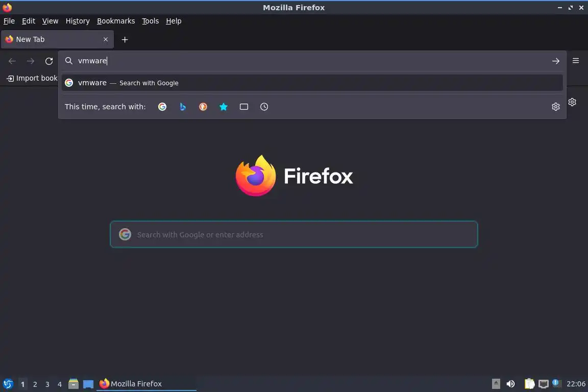The image size is (588, 392).
Task: Open the History menu
Action: (x=78, y=21)
